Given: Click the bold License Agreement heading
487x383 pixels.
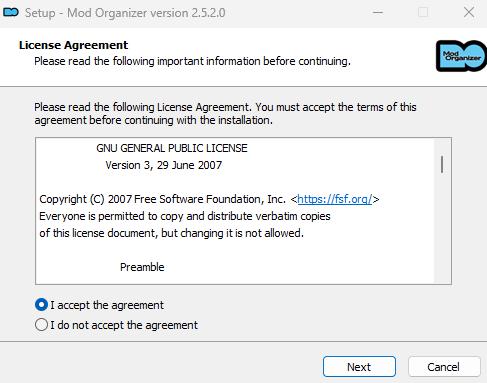Looking at the screenshot, I should click(73, 45).
